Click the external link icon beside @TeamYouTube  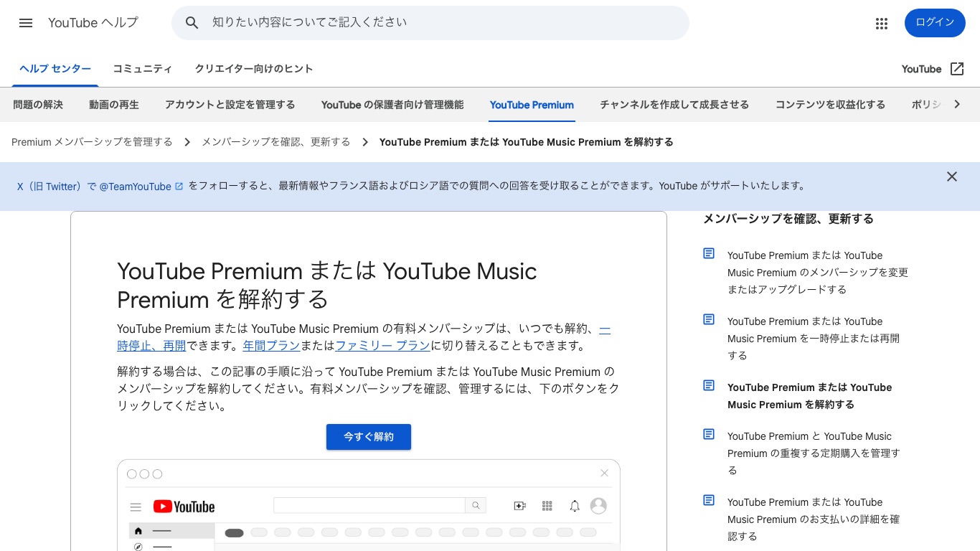(179, 187)
